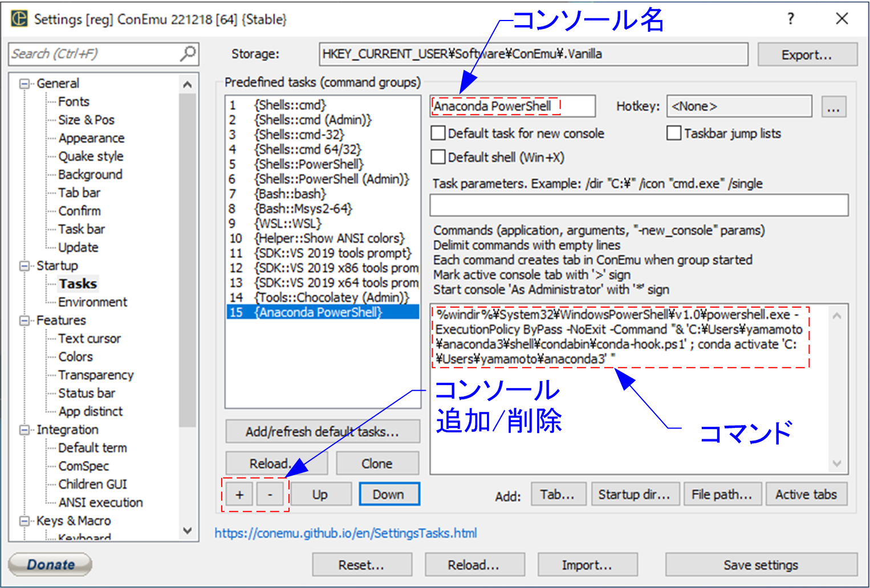The image size is (870, 588).
Task: Go to Background settings
Action: pyautogui.click(x=90, y=174)
